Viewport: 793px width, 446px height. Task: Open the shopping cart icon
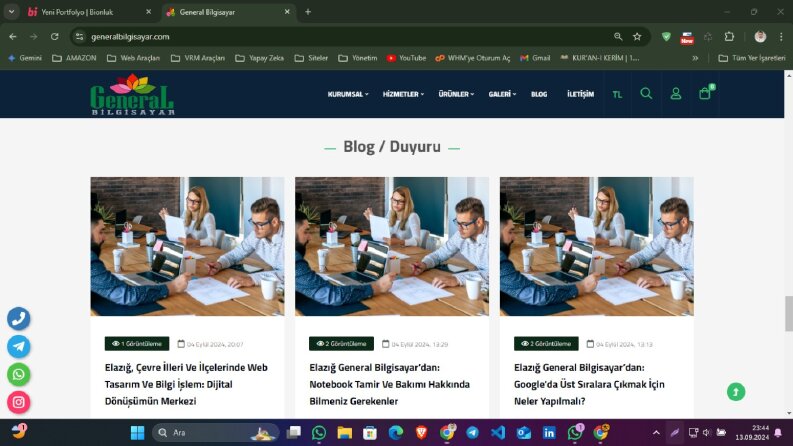[705, 93]
